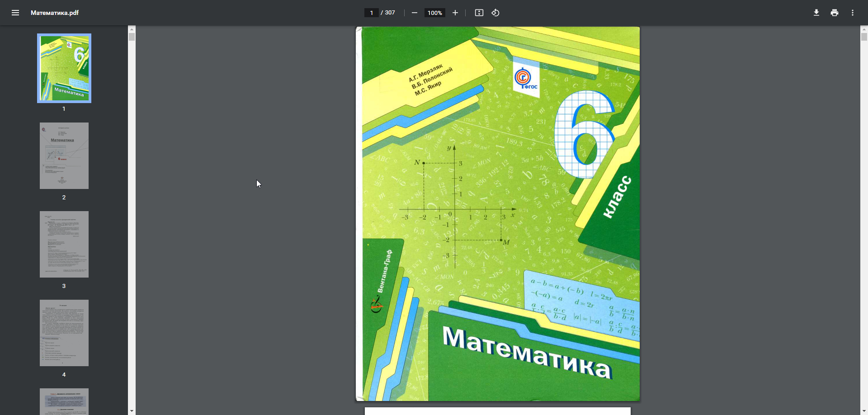The width and height of the screenshot is (868, 415).
Task: Click the Математика.pdf document title
Action: 55,13
